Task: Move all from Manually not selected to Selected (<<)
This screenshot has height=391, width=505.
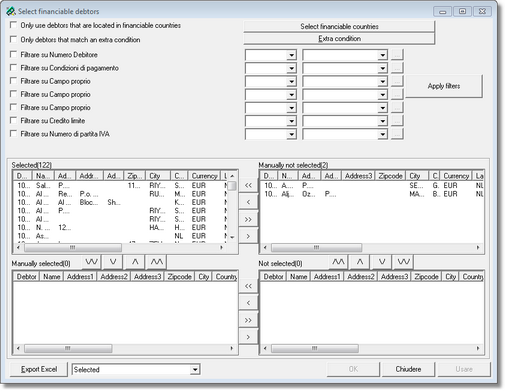Action: pos(248,185)
